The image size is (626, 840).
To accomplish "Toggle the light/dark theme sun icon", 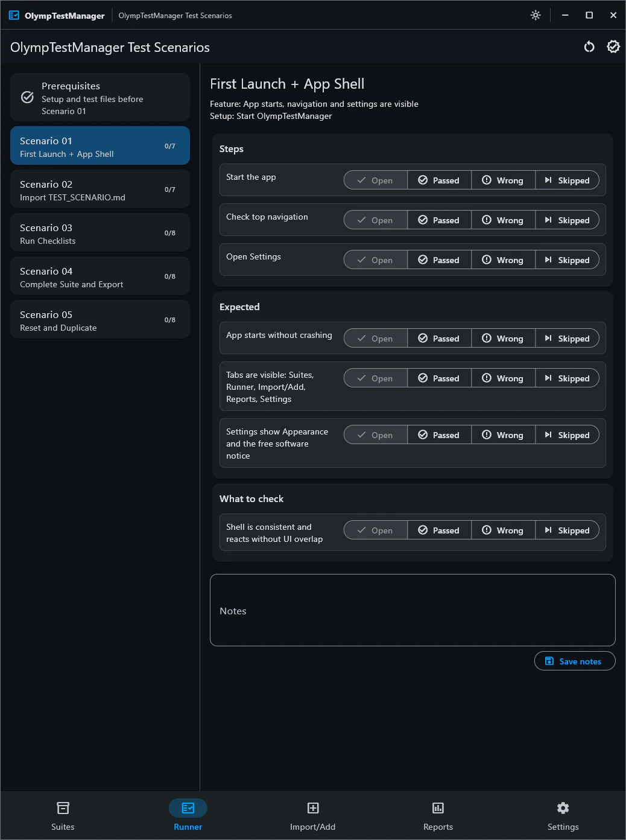I will [536, 15].
